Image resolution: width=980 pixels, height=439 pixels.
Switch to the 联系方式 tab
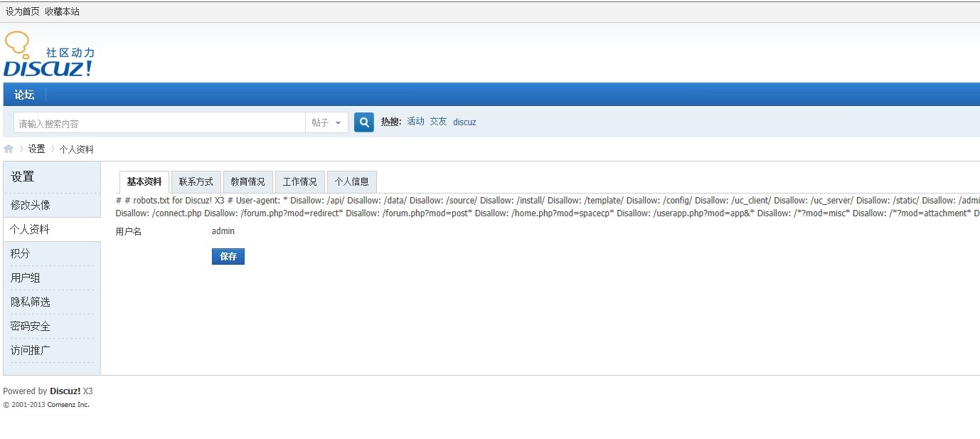[x=196, y=181]
